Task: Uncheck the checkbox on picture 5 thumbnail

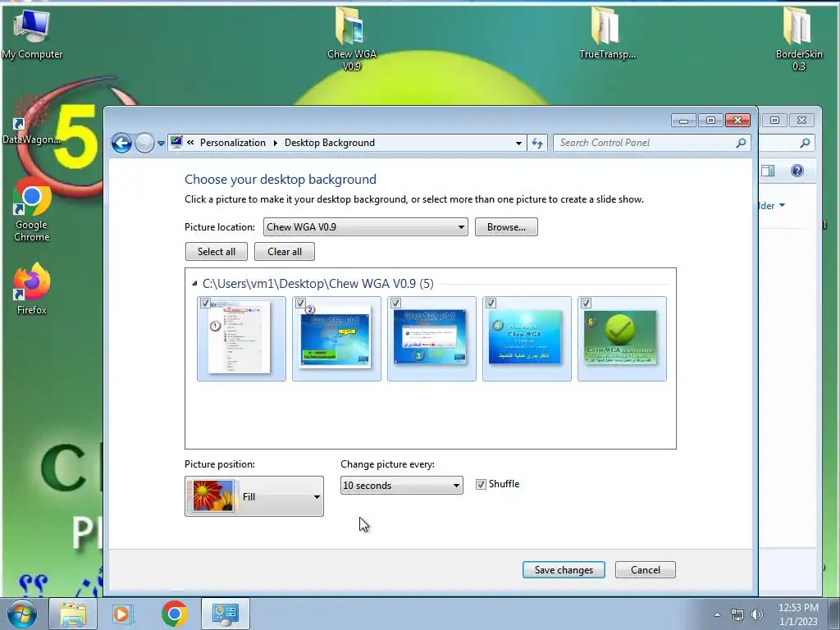Action: (x=586, y=304)
